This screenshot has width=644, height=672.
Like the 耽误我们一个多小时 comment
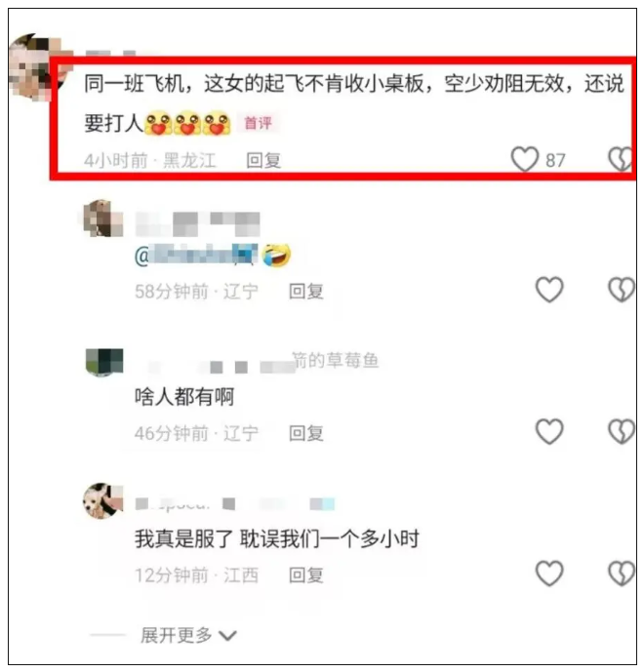click(x=549, y=573)
